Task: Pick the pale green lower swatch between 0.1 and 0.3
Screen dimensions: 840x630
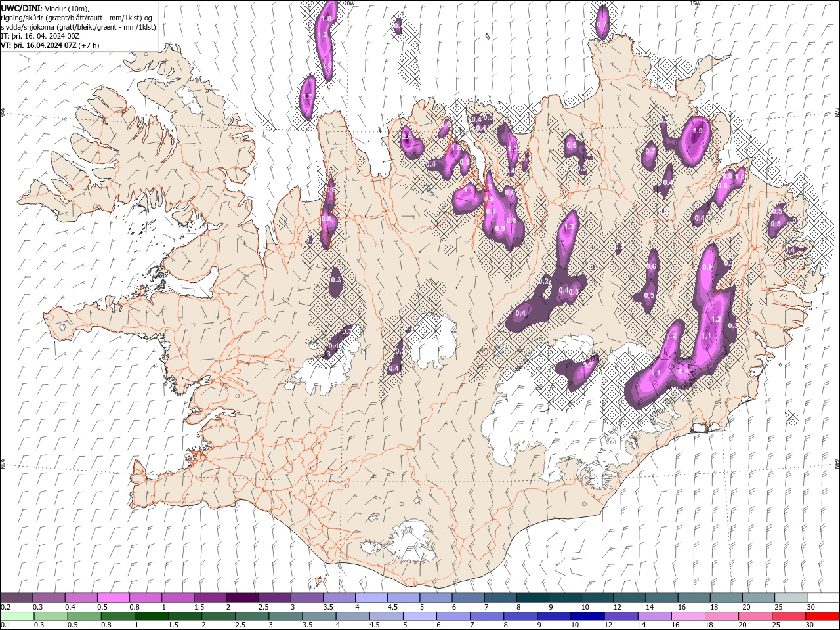Action: (17, 616)
